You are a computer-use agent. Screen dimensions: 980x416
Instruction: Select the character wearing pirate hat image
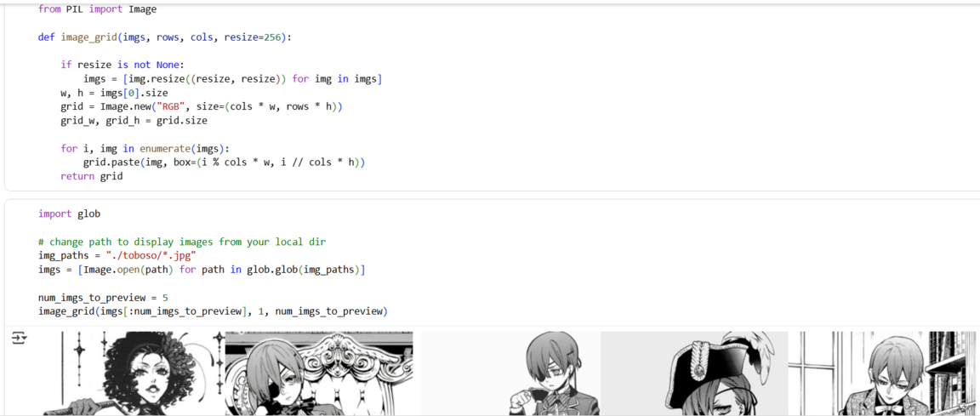click(x=694, y=373)
